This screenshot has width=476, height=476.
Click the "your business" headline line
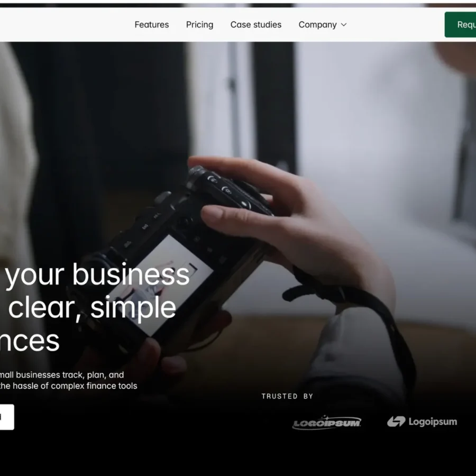(x=98, y=275)
